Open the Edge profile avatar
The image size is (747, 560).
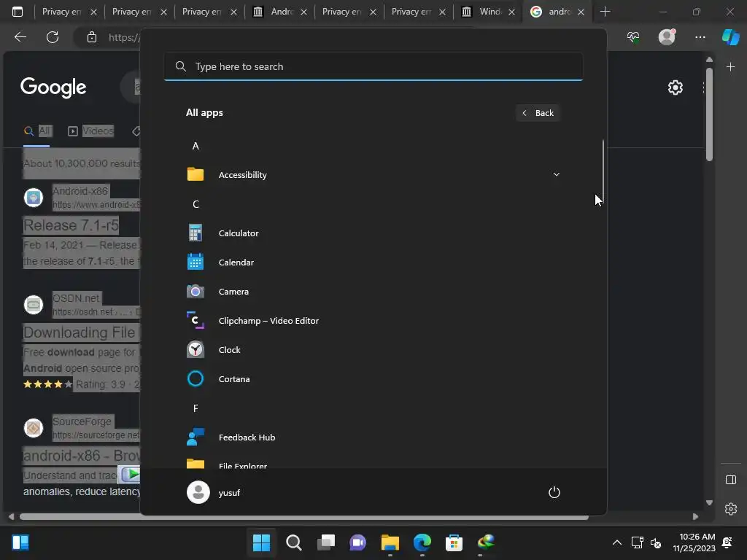(x=667, y=37)
